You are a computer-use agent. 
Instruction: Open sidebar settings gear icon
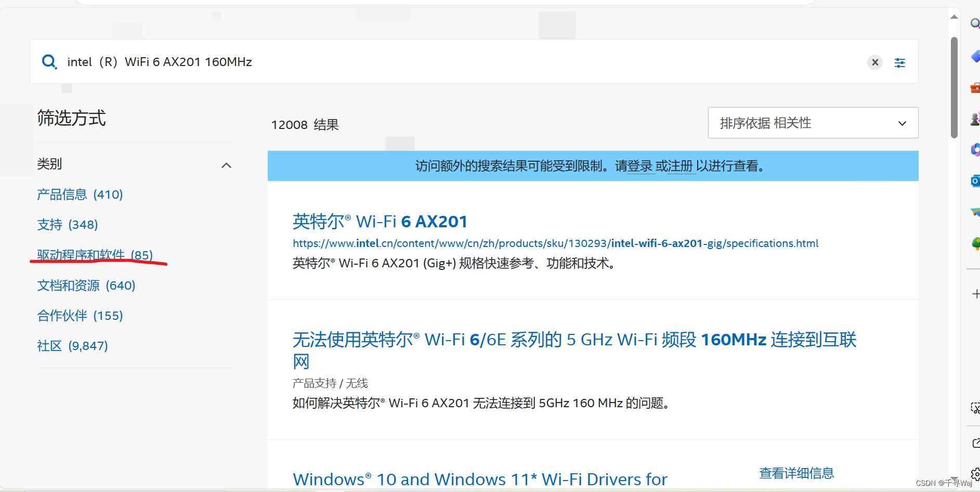(975, 474)
